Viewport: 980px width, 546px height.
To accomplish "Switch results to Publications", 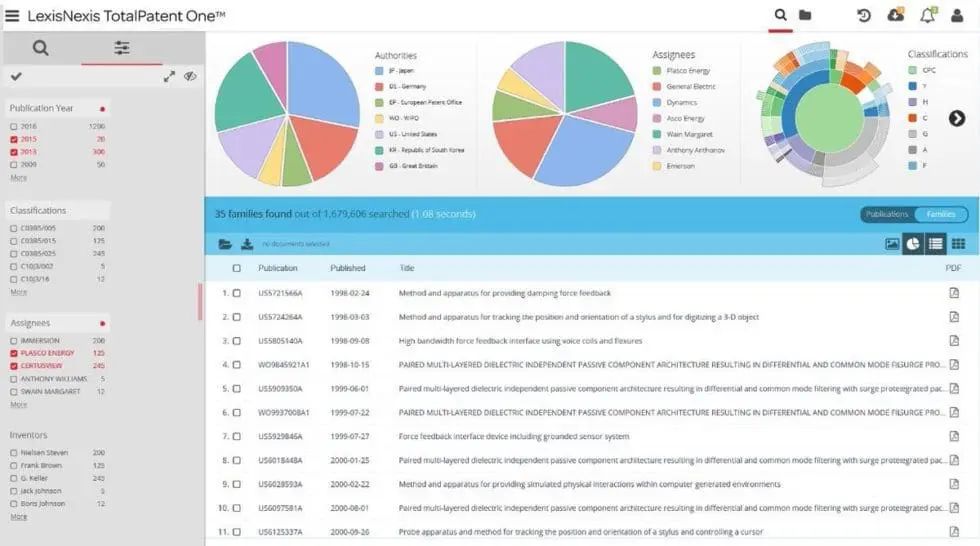I will pyautogui.click(x=886, y=214).
